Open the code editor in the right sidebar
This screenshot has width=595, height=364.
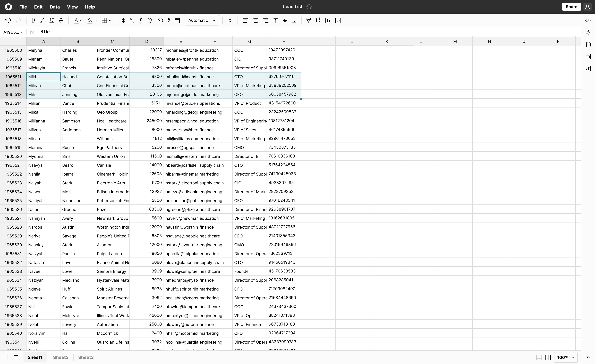(x=588, y=20)
